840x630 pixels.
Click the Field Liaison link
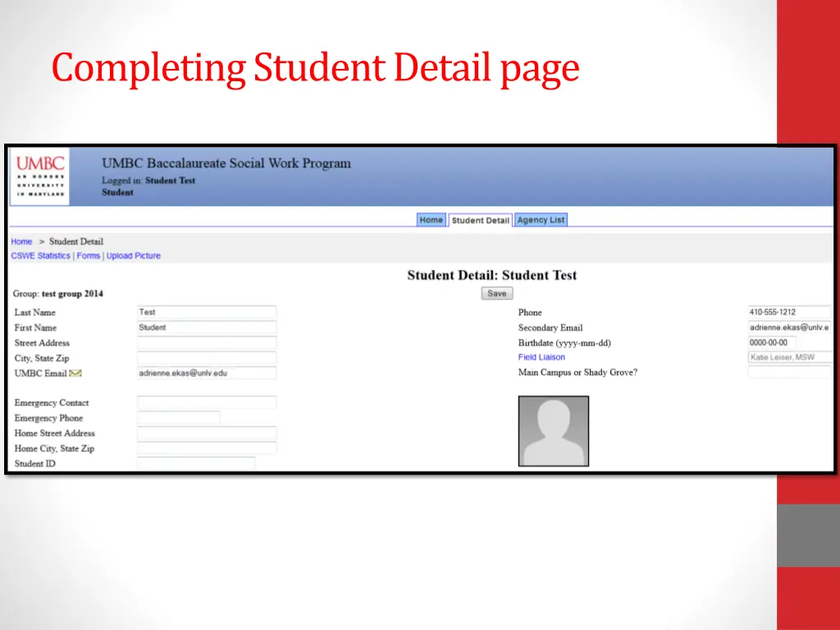tap(541, 358)
